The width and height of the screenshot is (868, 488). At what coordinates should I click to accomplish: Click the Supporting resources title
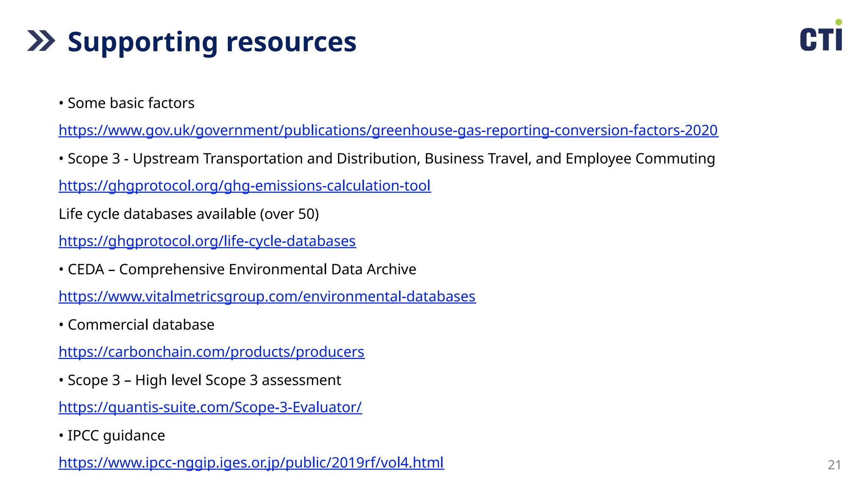[x=212, y=42]
